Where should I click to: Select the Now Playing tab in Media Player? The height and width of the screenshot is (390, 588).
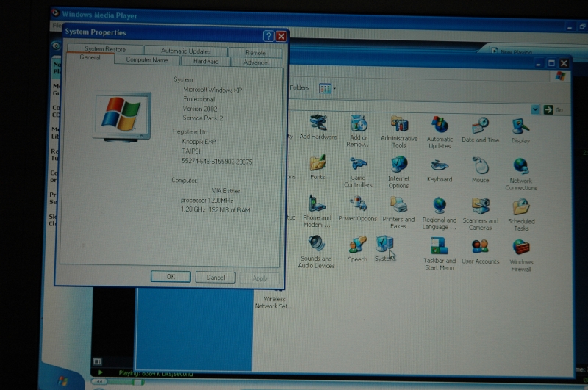[517, 51]
